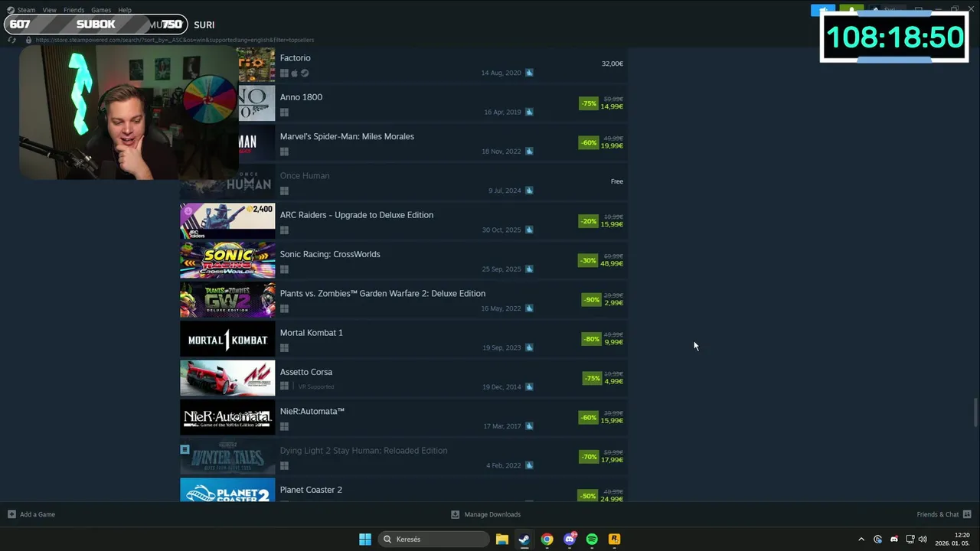The width and height of the screenshot is (980, 551).
Task: Open Plants vs. Zombies Garden Warfare 2 listing
Action: point(382,294)
